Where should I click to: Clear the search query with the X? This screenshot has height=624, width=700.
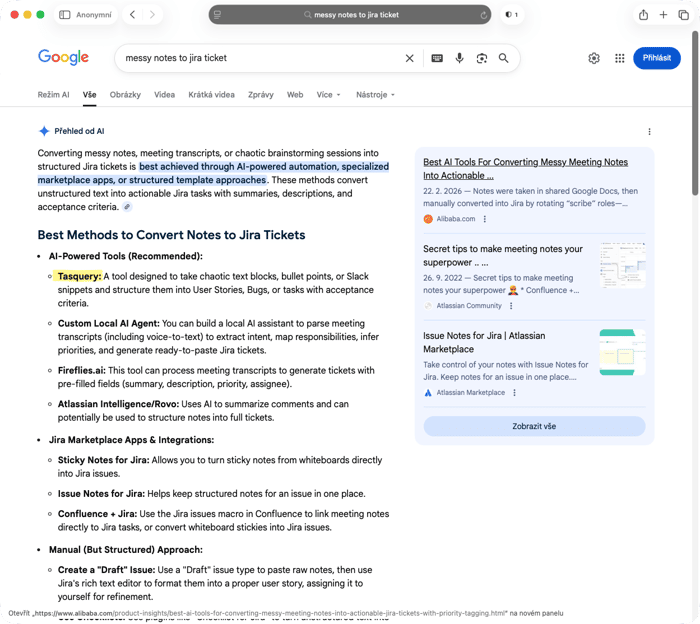pyautogui.click(x=409, y=58)
